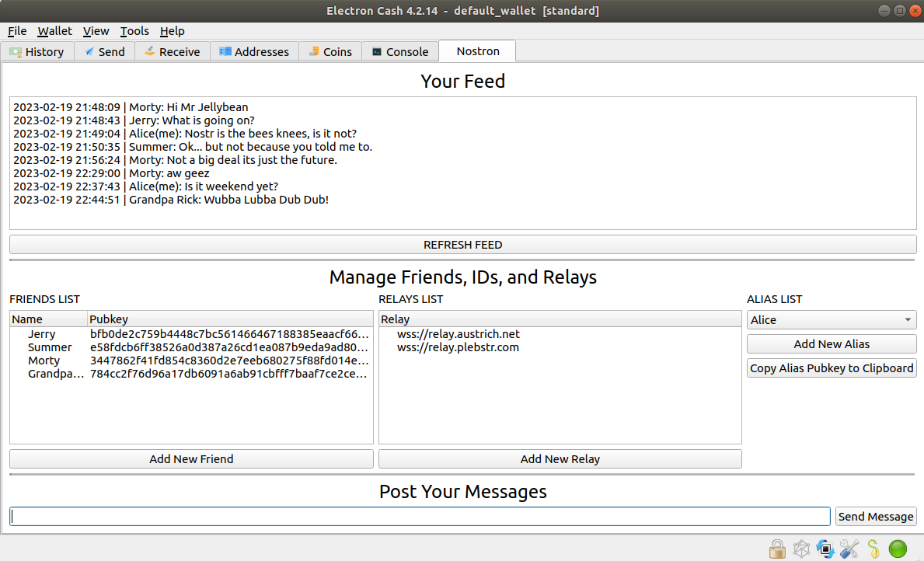Open the File menu
This screenshot has width=924, height=561.
click(17, 31)
